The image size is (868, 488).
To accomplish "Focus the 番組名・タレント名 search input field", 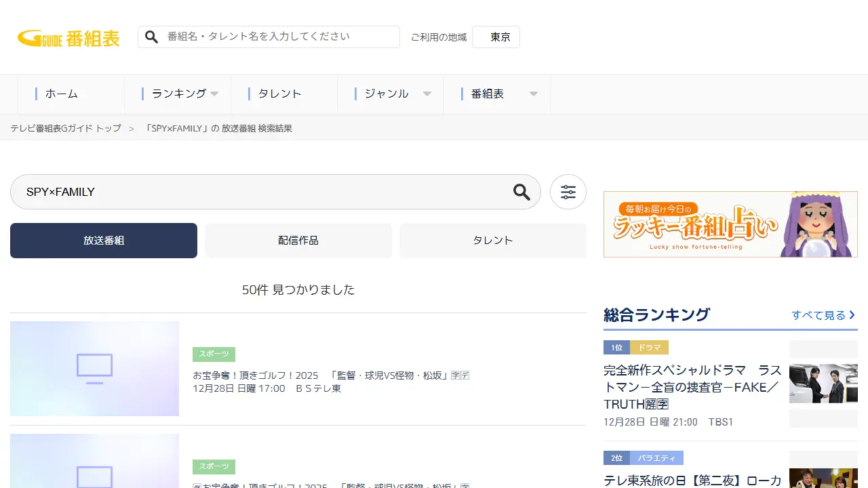I will pyautogui.click(x=279, y=37).
